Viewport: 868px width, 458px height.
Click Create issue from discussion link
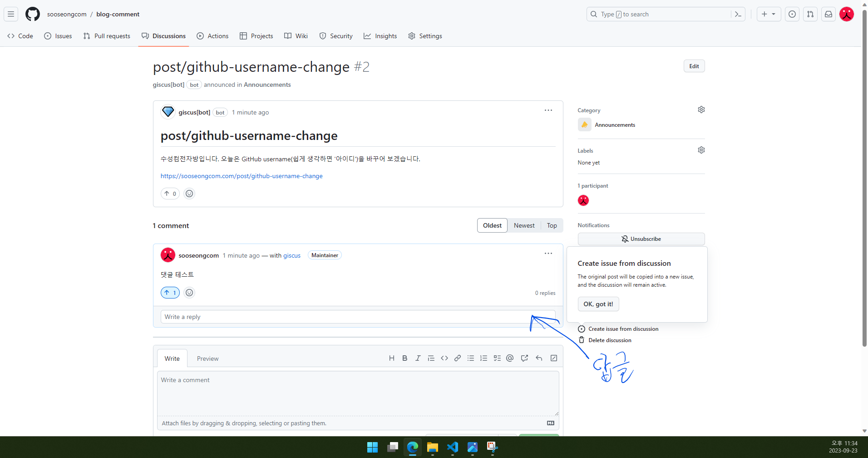[x=618, y=329]
